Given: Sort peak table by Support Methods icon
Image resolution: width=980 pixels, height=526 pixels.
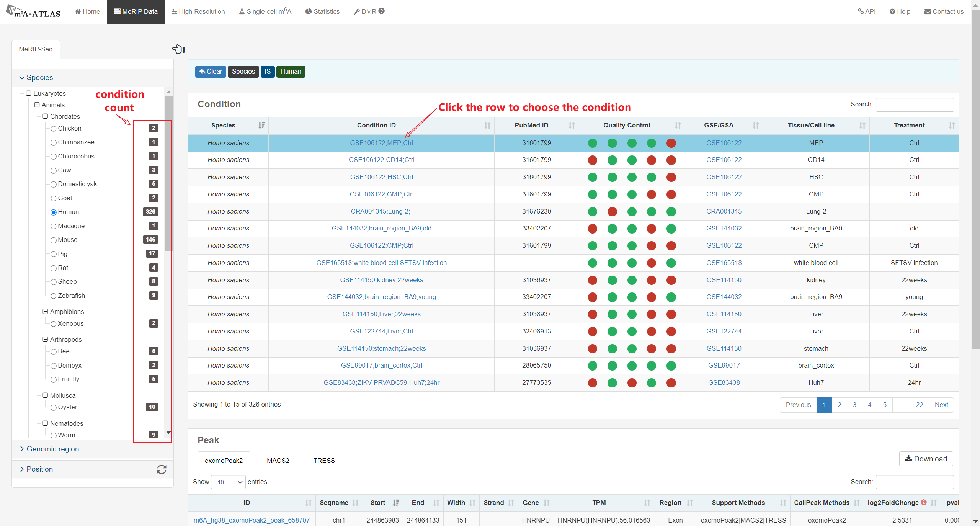Looking at the screenshot, I should tap(783, 503).
